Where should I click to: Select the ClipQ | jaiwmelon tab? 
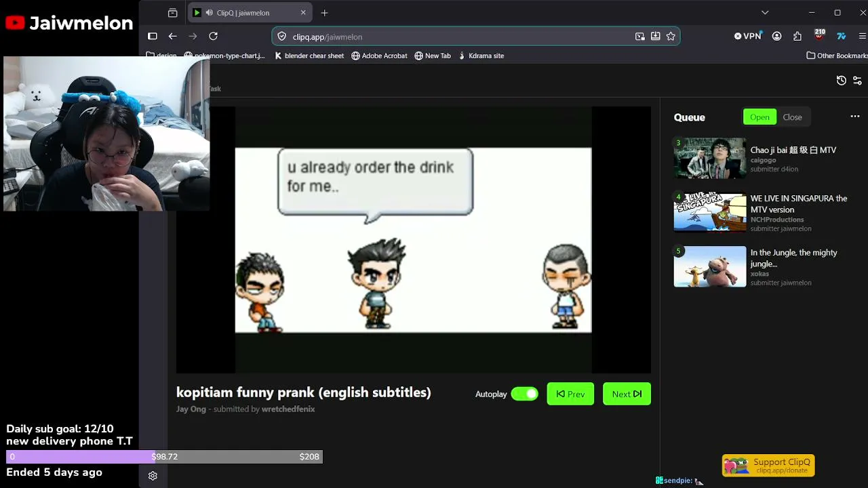click(x=249, y=13)
